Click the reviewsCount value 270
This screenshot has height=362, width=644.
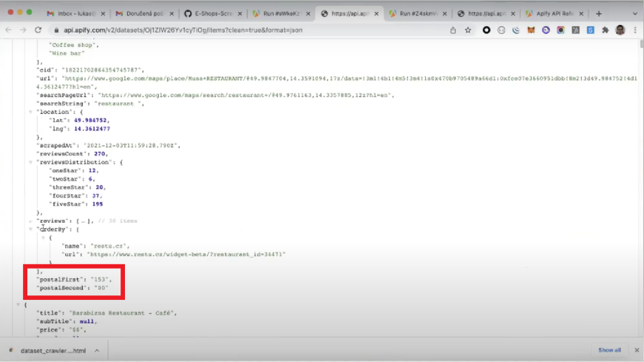pos(100,154)
